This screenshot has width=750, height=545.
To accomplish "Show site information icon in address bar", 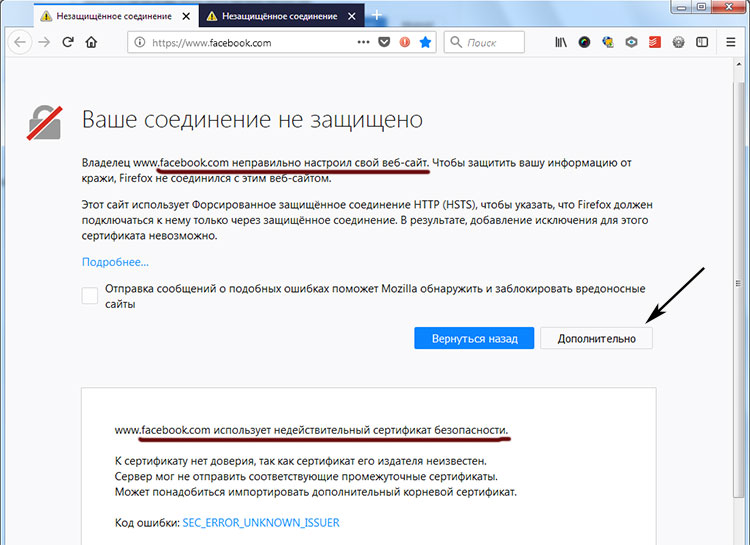I will tap(140, 43).
